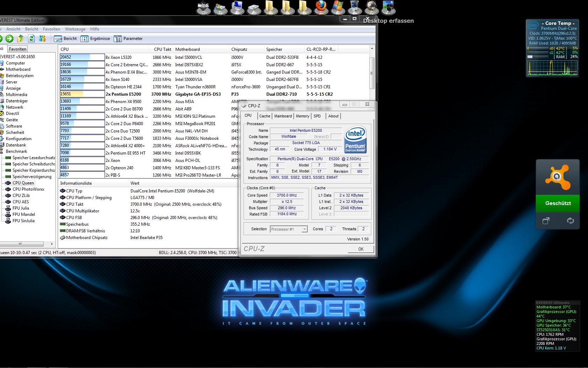Open Ergebnisse from the EVEREST toolbar
Screen dimensions: 588x368
[95, 39]
